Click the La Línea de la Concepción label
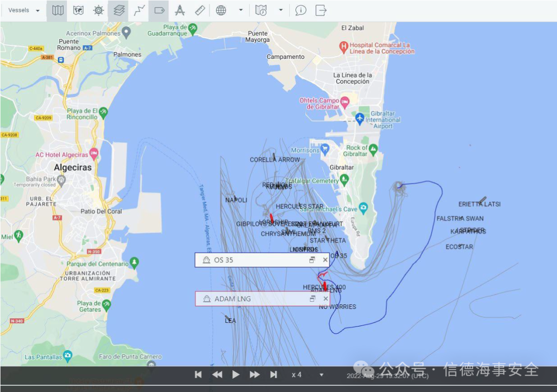The height and width of the screenshot is (392, 557). (x=352, y=78)
